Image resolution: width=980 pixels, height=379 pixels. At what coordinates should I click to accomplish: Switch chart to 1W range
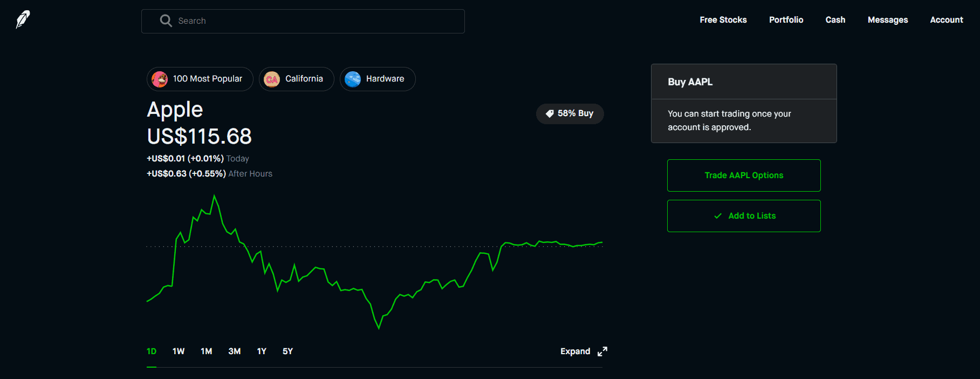point(179,351)
